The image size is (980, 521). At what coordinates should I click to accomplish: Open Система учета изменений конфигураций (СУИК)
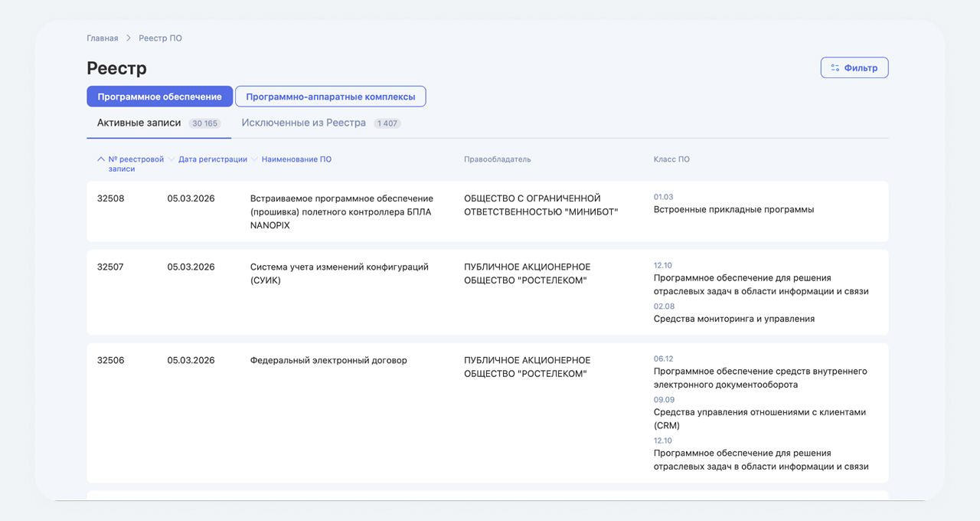click(339, 274)
